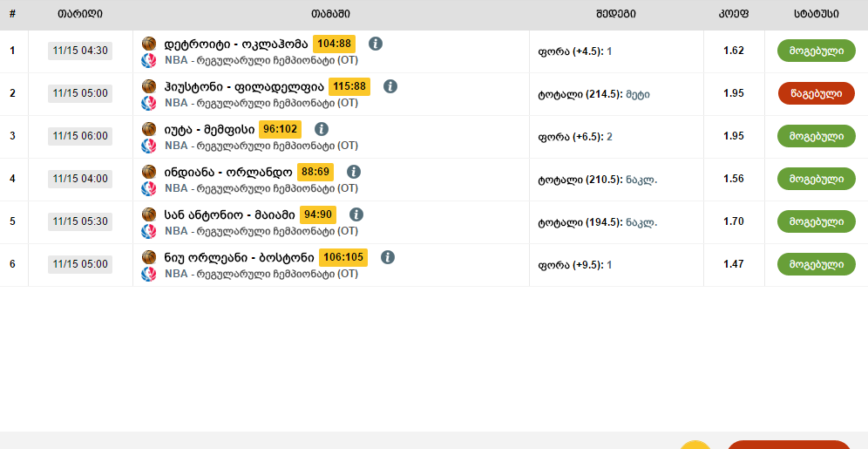Click NBA logo under ნიუ ორლეანი - ბოსტონი

click(149, 274)
